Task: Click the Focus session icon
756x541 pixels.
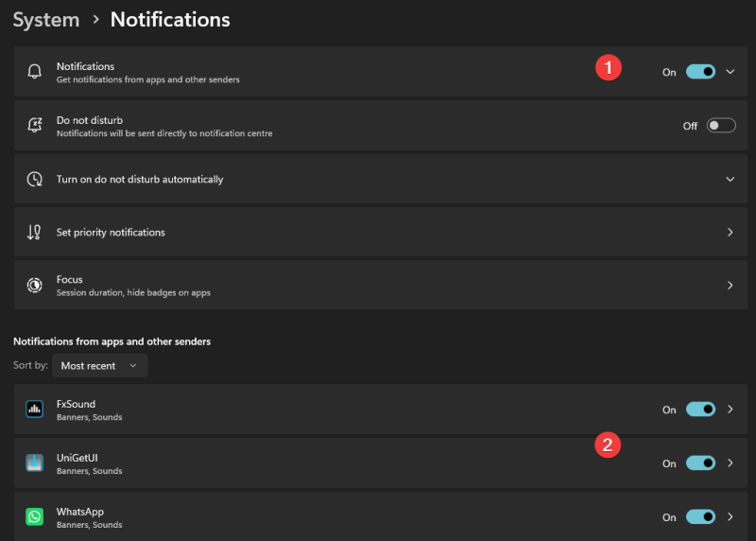Action: click(35, 285)
